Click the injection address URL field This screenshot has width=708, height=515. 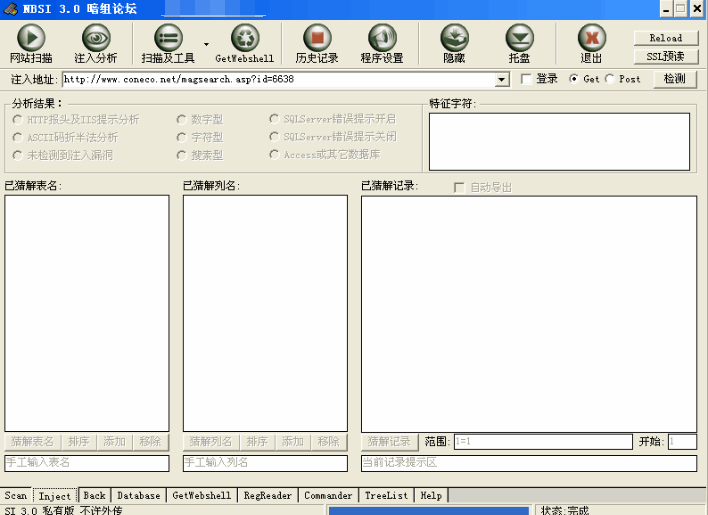point(279,80)
